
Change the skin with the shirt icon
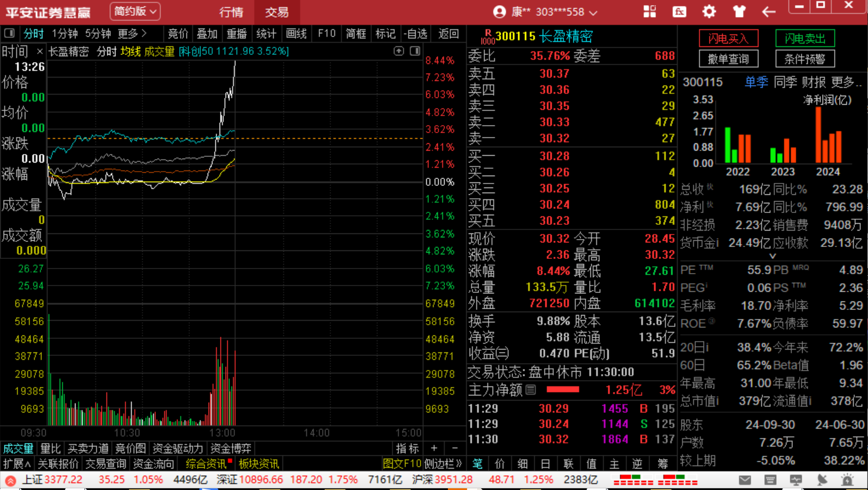pos(739,11)
